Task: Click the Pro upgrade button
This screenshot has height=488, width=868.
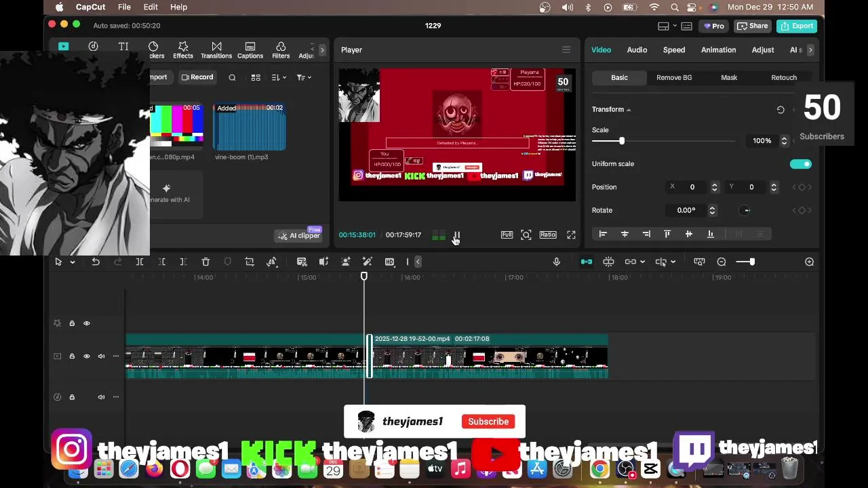Action: click(x=714, y=26)
